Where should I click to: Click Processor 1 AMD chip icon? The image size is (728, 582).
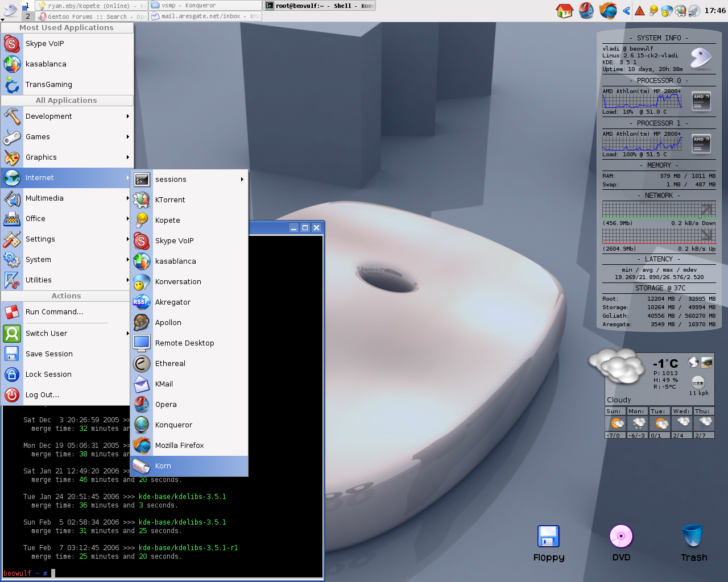pos(701,143)
